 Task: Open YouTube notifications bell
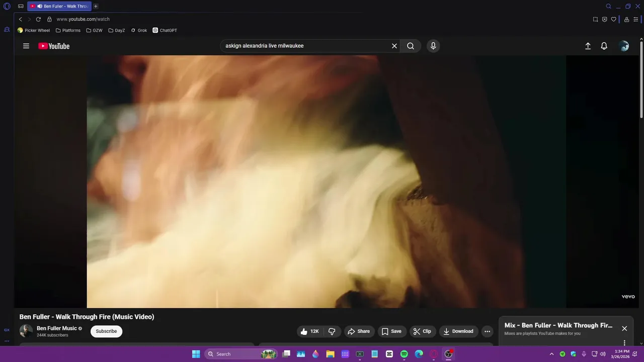(x=604, y=46)
